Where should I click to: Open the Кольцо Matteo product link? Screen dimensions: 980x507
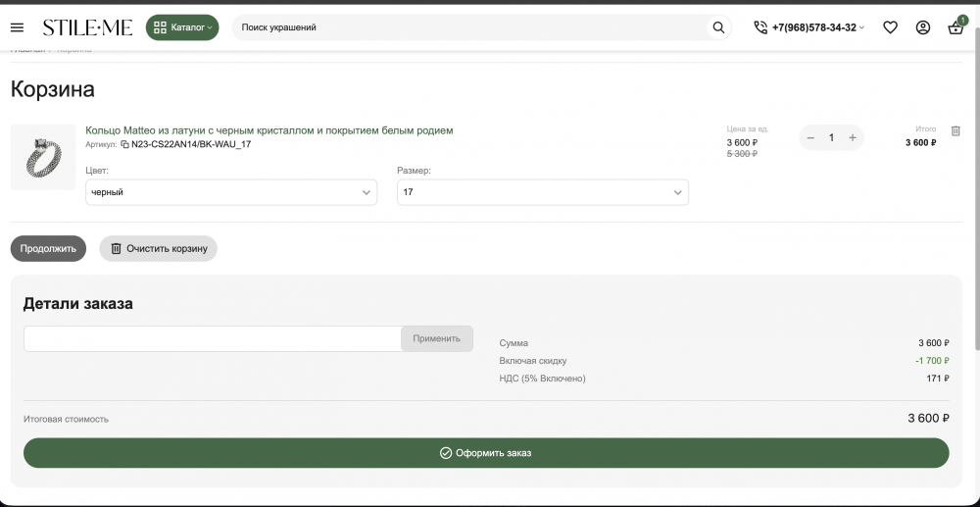click(x=269, y=130)
